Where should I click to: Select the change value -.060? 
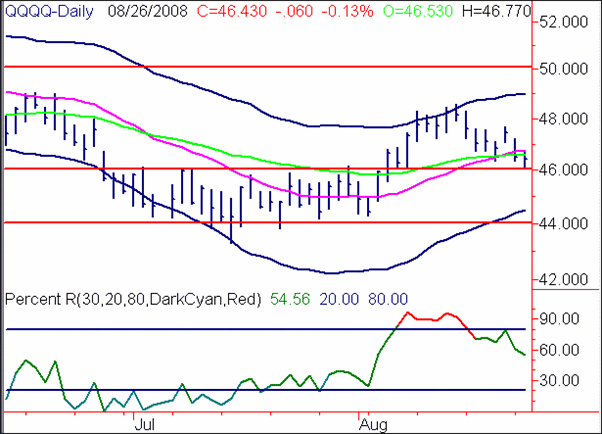294,11
